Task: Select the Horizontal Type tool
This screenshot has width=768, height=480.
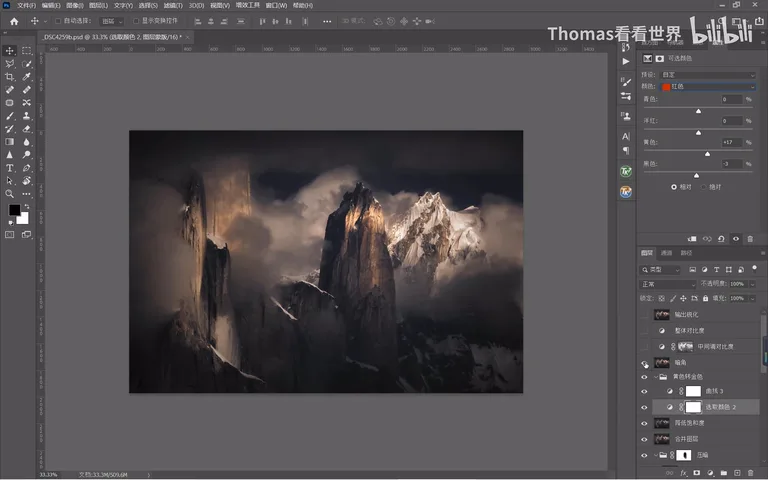Action: 9,168
